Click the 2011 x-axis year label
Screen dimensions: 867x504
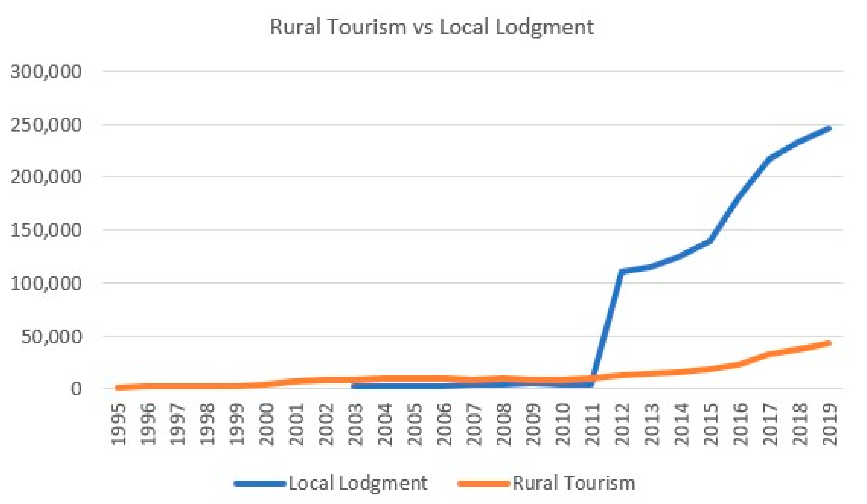click(593, 424)
